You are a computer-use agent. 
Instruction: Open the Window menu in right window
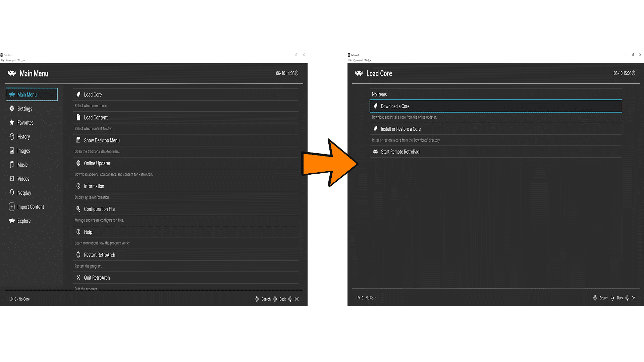(368, 61)
